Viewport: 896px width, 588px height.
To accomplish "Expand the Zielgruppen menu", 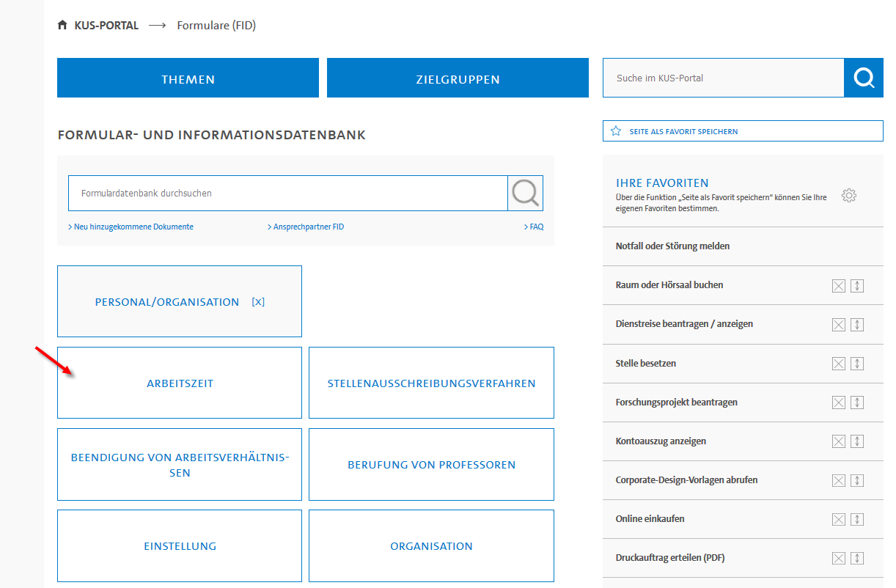I will [x=458, y=78].
